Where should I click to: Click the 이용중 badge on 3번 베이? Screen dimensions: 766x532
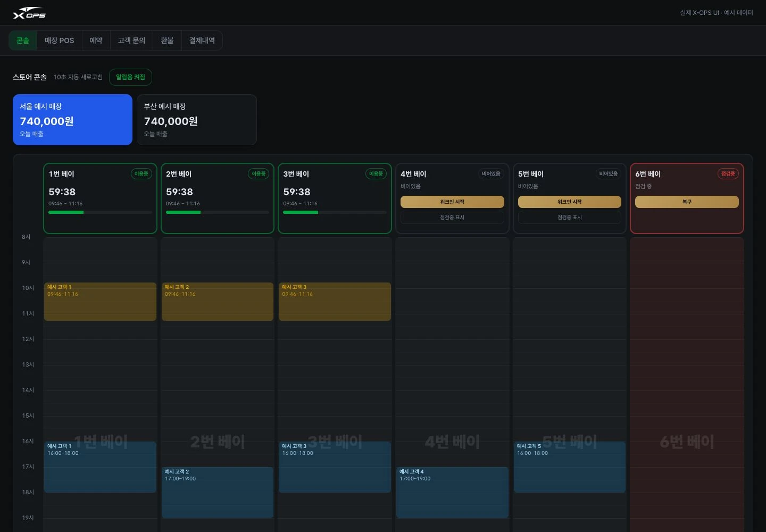pyautogui.click(x=376, y=174)
